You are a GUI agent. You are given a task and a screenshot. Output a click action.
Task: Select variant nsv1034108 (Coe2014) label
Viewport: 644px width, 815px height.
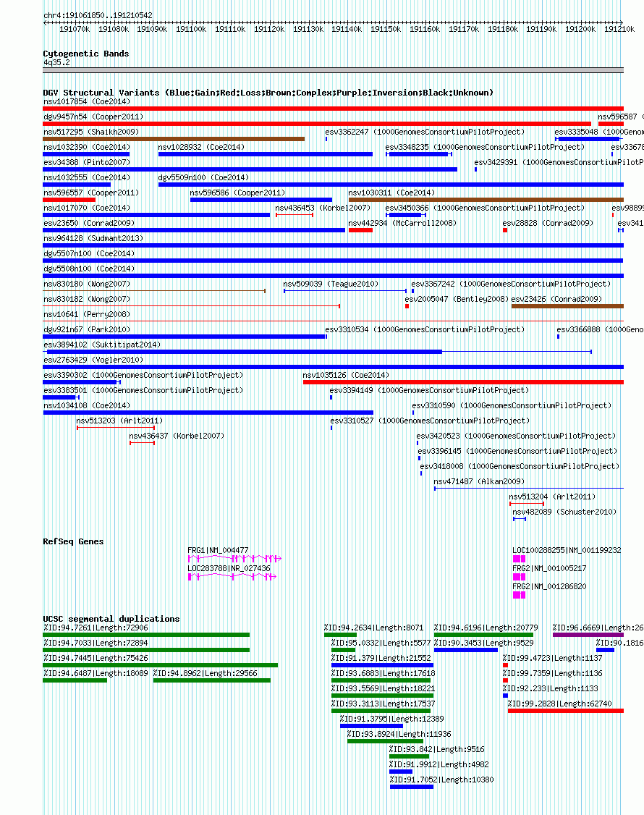click(x=87, y=405)
